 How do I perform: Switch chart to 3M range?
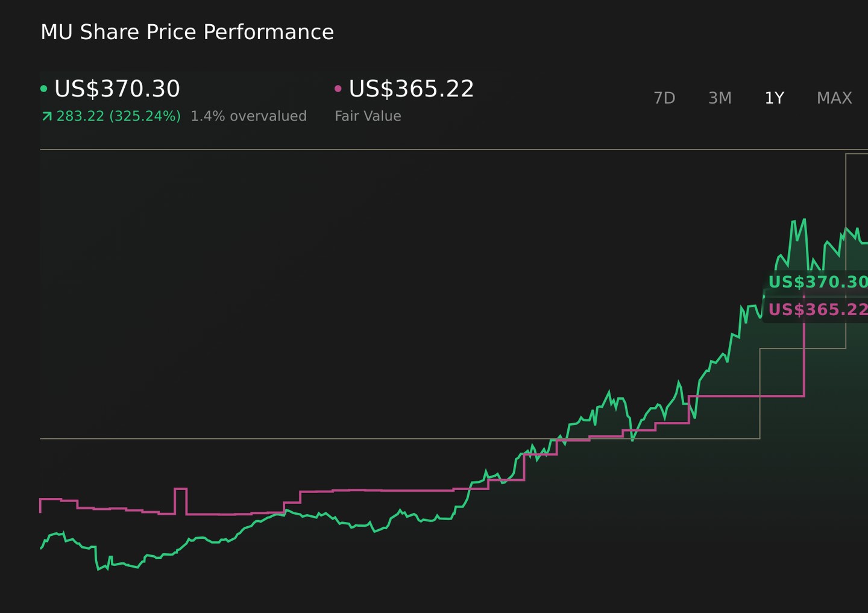pos(720,98)
